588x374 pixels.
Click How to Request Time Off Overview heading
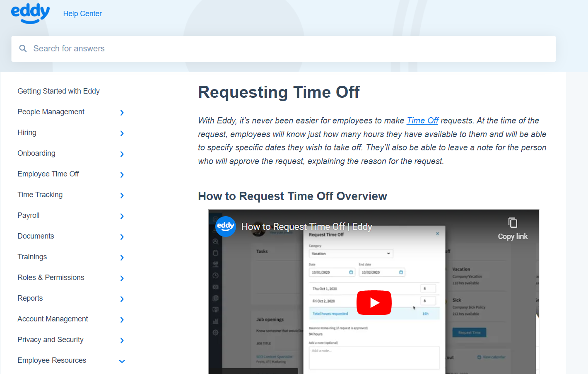(x=292, y=196)
